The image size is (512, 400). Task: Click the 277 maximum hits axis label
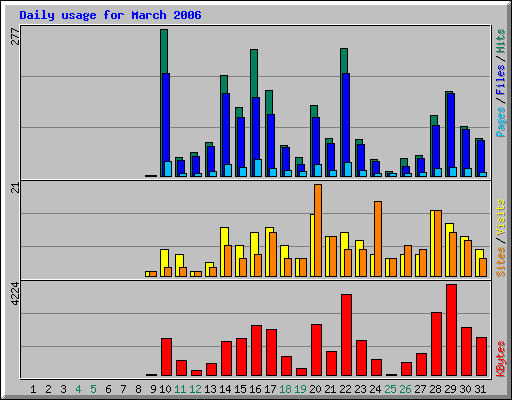[x=15, y=37]
